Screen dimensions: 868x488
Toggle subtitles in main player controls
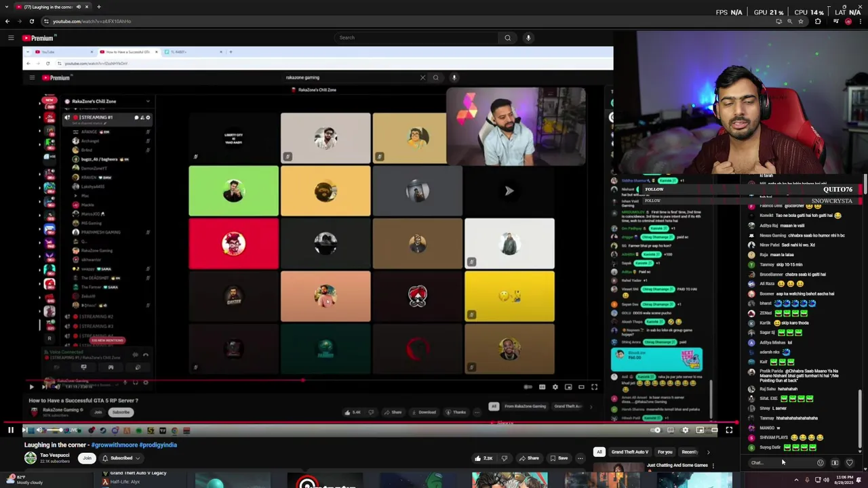tap(671, 430)
